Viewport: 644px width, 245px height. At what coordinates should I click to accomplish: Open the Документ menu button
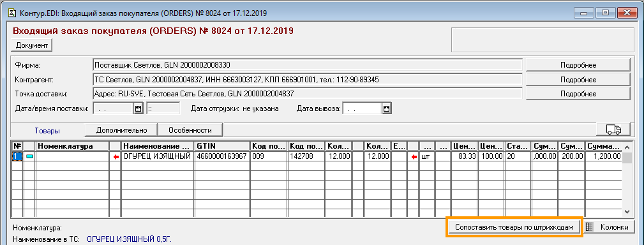32,45
